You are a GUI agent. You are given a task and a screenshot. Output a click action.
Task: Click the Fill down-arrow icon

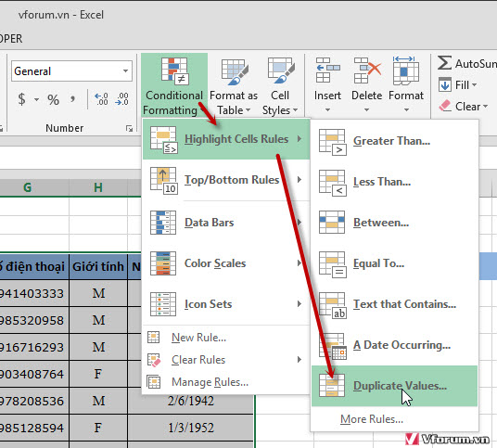coord(445,84)
